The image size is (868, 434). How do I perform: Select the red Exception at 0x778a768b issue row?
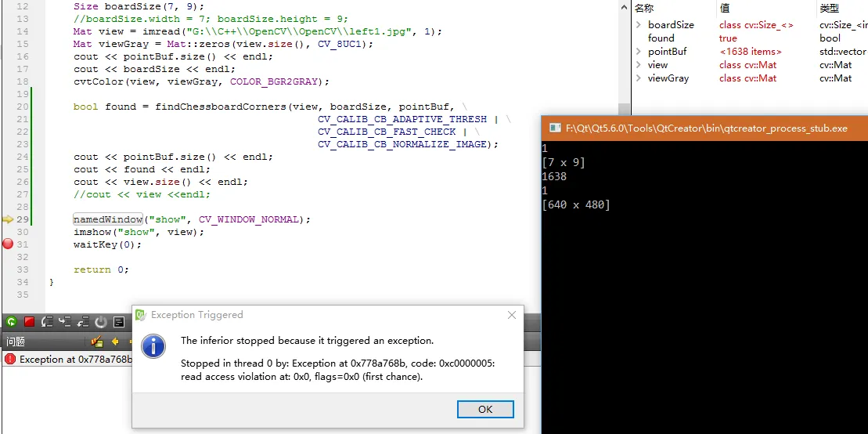point(67,359)
